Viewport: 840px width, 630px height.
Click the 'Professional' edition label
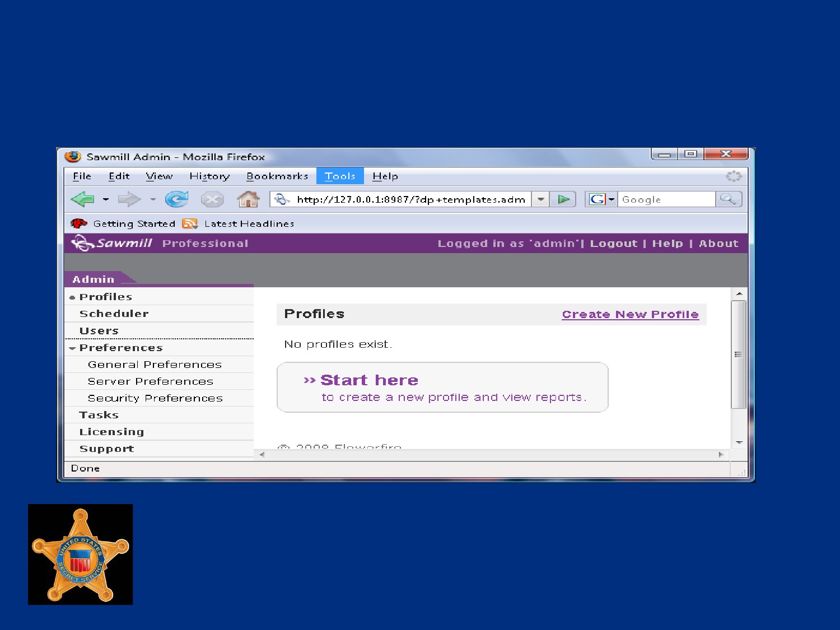point(206,244)
